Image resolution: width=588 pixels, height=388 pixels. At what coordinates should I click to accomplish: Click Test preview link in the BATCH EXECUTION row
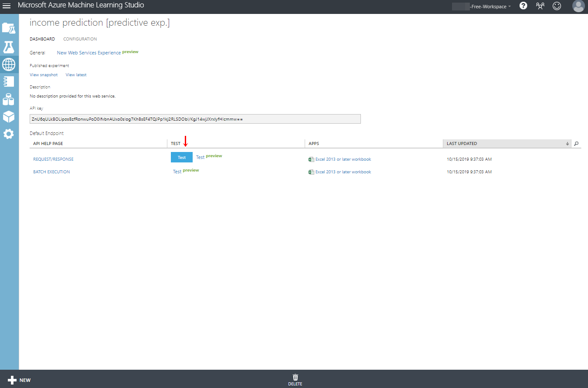[x=186, y=171]
